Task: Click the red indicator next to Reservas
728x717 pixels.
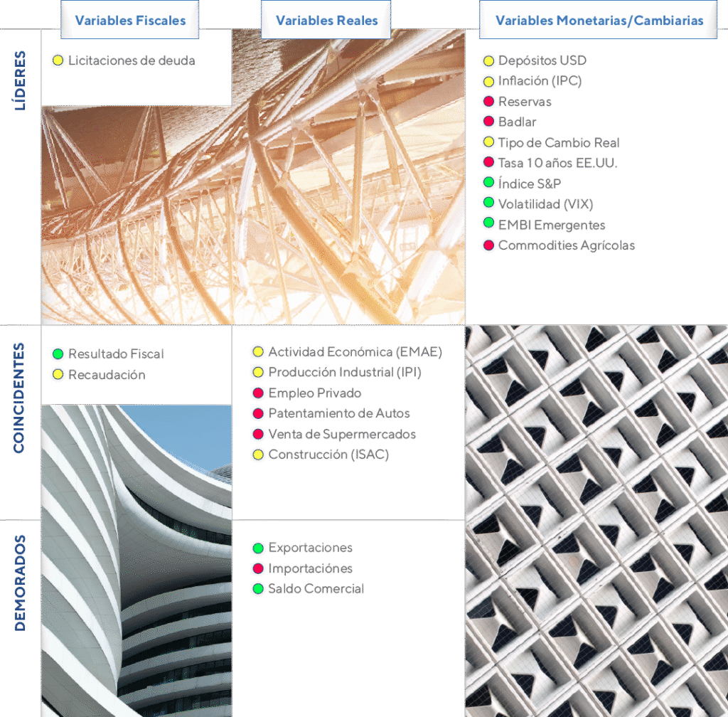Action: (488, 102)
